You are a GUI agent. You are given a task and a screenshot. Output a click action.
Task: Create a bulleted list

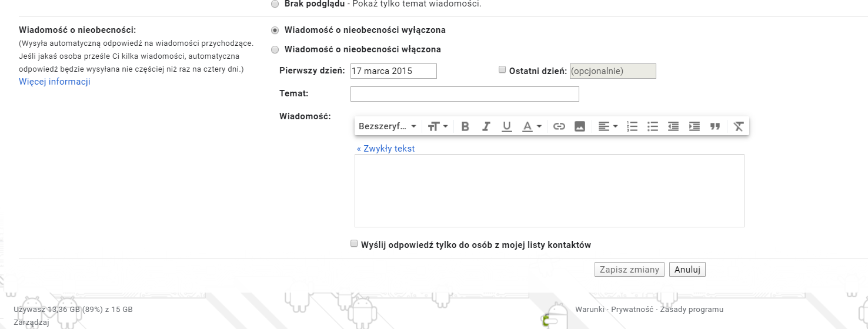coord(653,126)
